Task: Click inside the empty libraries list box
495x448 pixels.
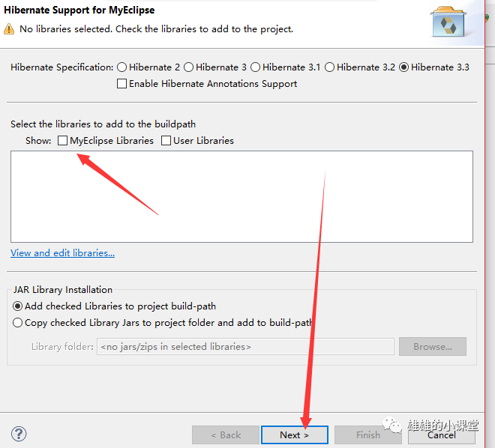Action: [x=241, y=196]
